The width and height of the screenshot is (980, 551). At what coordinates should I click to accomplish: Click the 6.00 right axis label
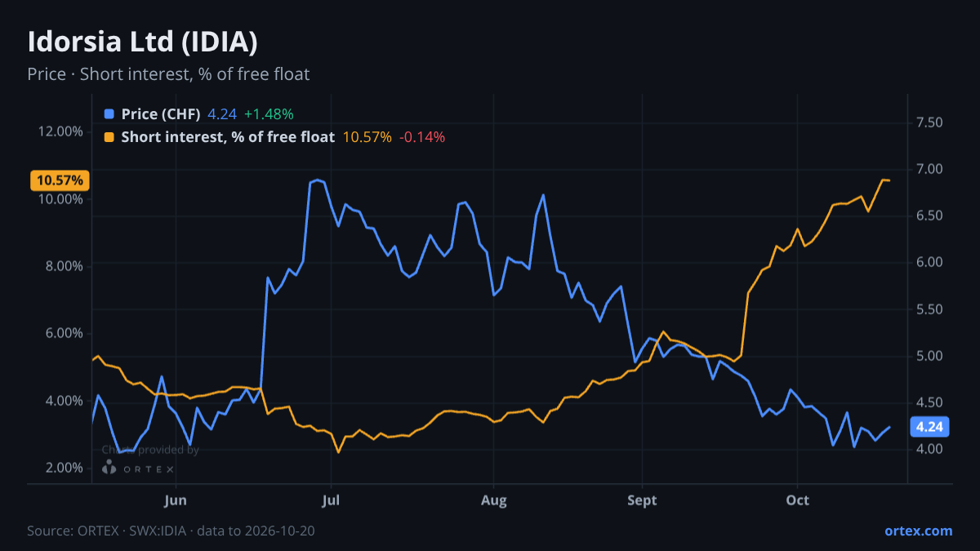[x=930, y=262]
